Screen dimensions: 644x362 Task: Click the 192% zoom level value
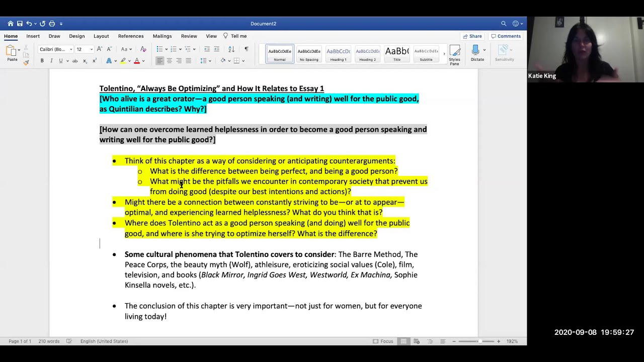512,341
